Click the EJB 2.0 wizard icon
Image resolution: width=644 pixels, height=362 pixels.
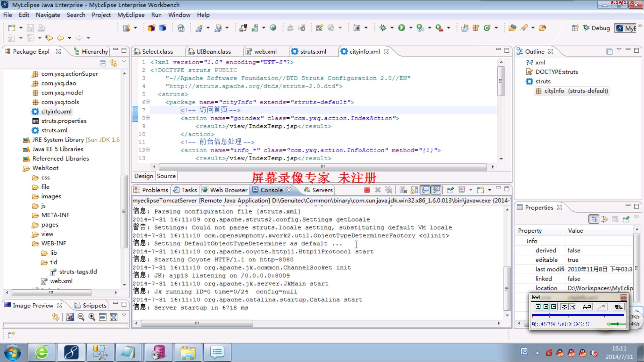click(181, 28)
